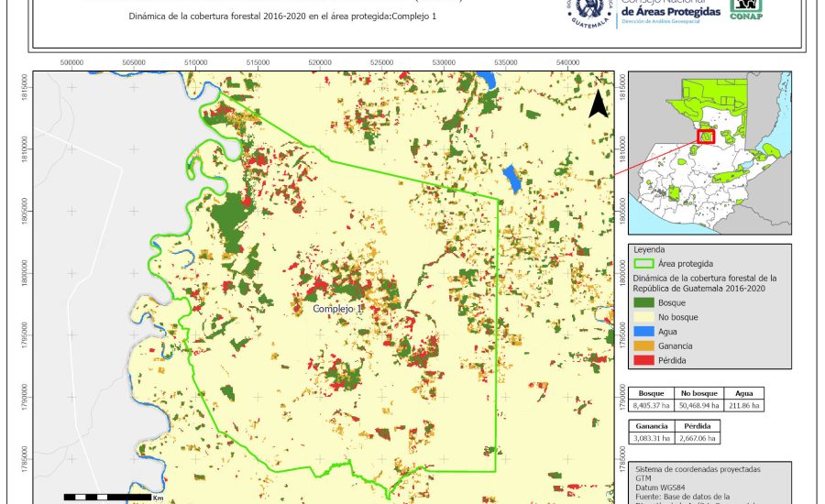The image size is (825, 504).
Task: Pick the Ganancia orange legend swatch
Action: pyautogui.click(x=647, y=345)
